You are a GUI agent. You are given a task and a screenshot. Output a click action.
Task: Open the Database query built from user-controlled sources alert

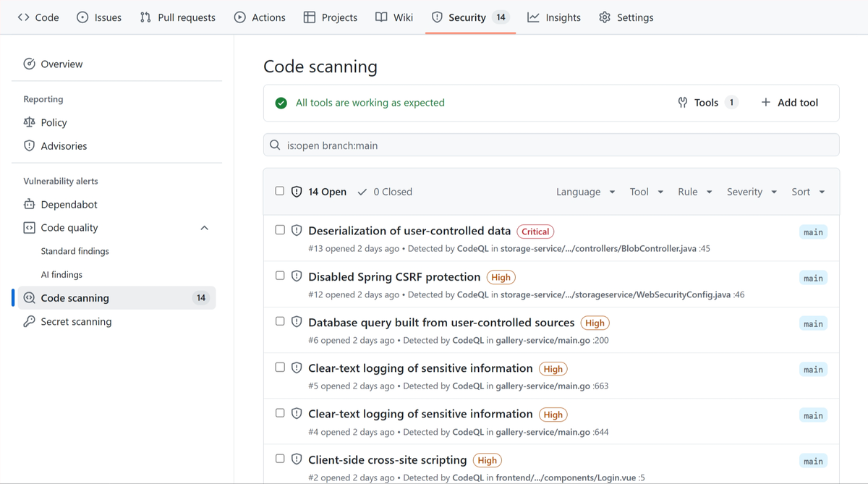[441, 323]
